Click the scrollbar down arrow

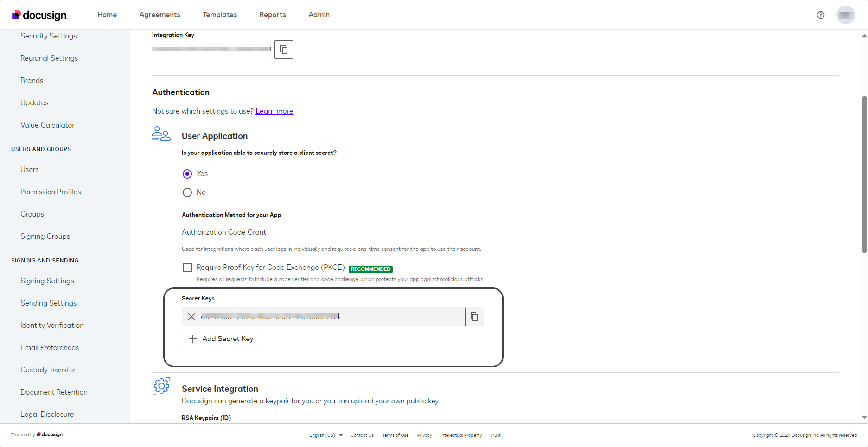864,418
